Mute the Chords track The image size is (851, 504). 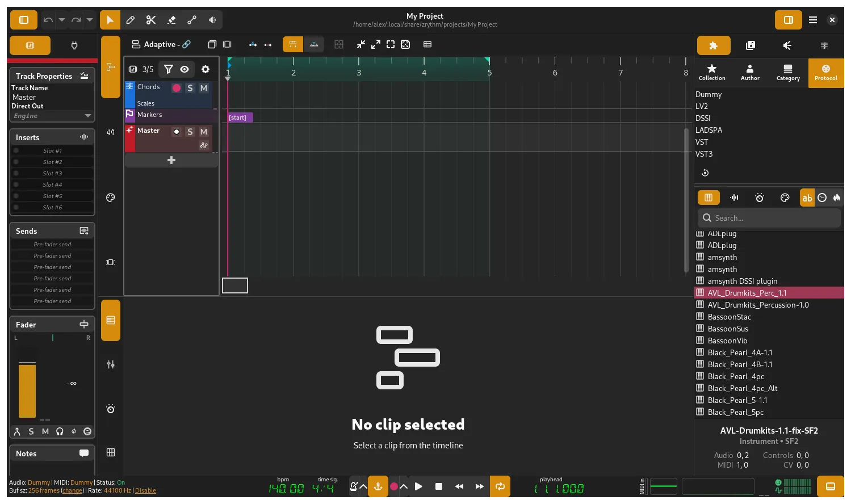click(204, 88)
